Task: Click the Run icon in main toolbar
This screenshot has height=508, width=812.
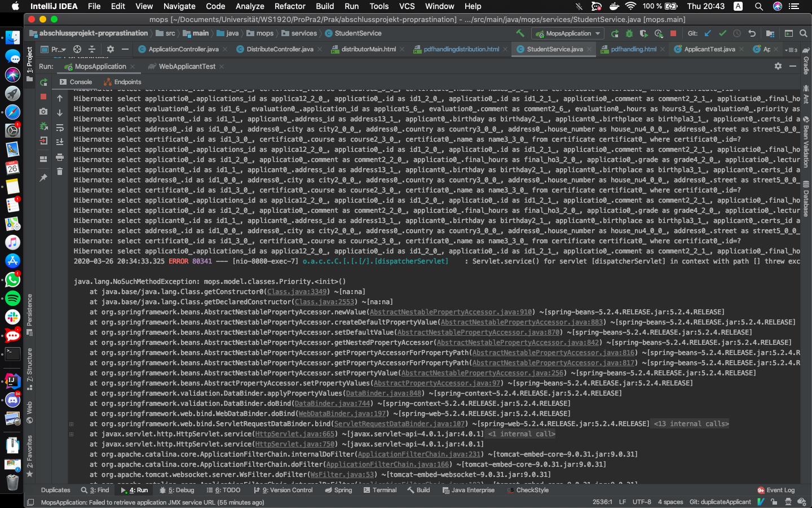Action: (x=615, y=33)
